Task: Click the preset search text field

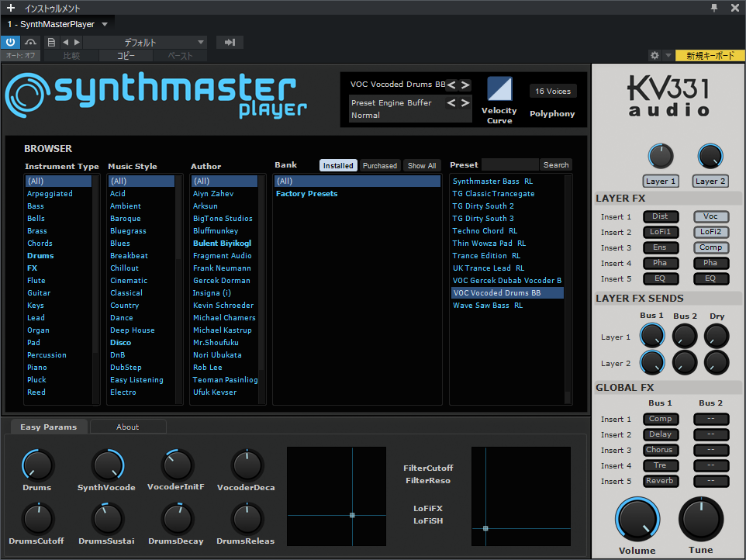Action: [510, 164]
